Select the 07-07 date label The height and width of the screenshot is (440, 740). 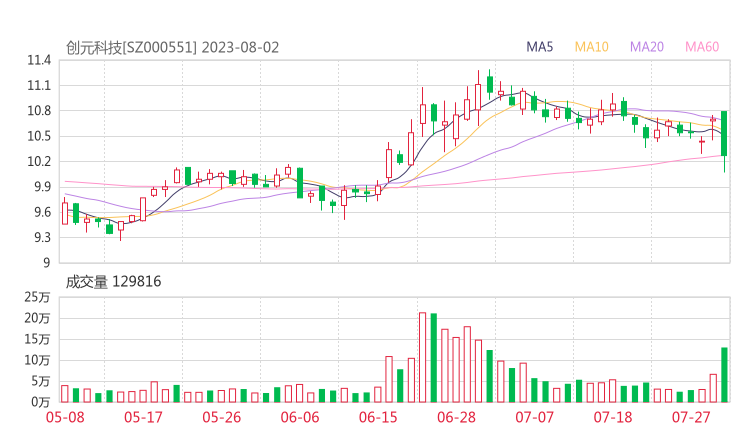pyautogui.click(x=534, y=417)
